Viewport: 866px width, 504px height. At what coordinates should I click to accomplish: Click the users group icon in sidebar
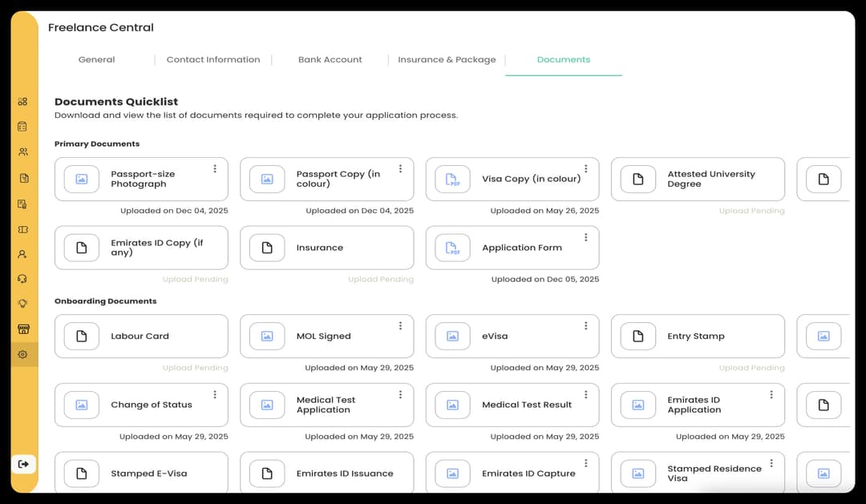click(x=22, y=152)
